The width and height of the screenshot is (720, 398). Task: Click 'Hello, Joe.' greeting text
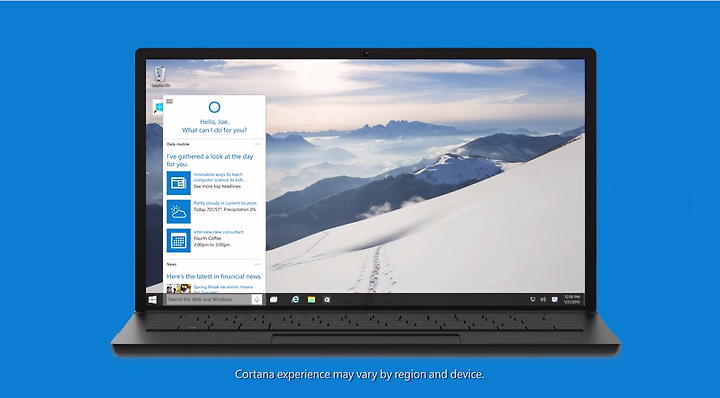[214, 122]
